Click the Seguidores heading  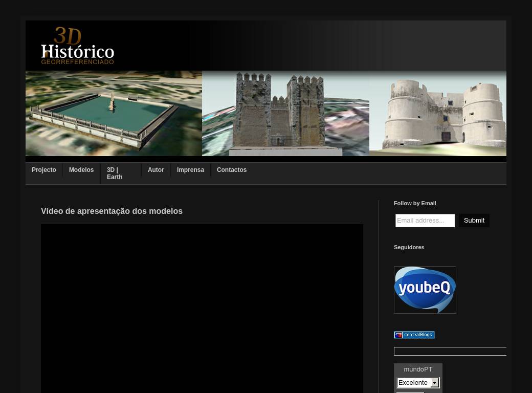pyautogui.click(x=409, y=247)
